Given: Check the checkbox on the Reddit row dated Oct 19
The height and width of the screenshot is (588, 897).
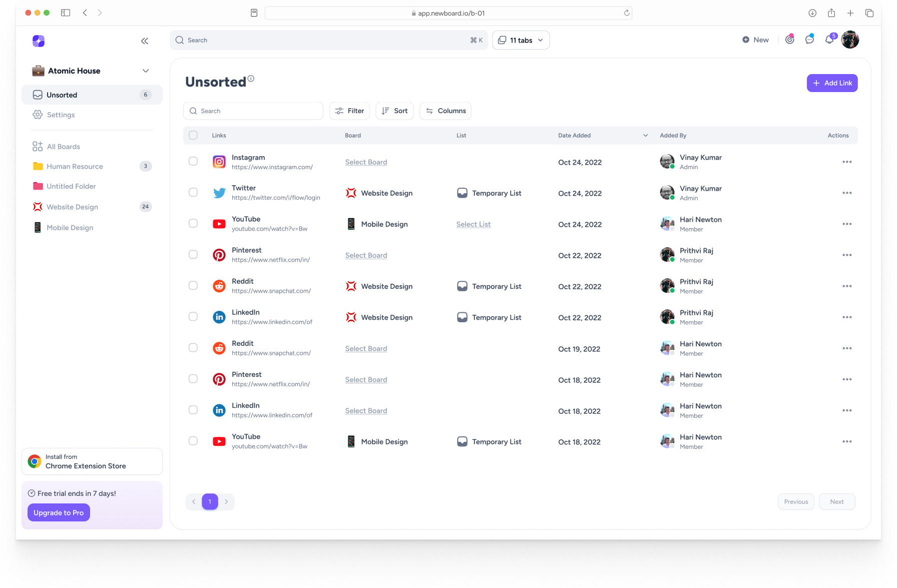Looking at the screenshot, I should (193, 348).
